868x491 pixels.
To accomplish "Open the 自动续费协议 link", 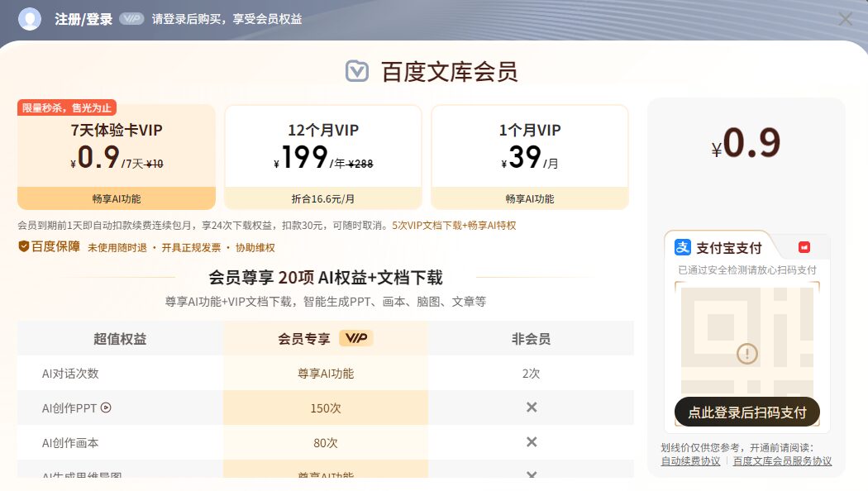I will click(690, 461).
